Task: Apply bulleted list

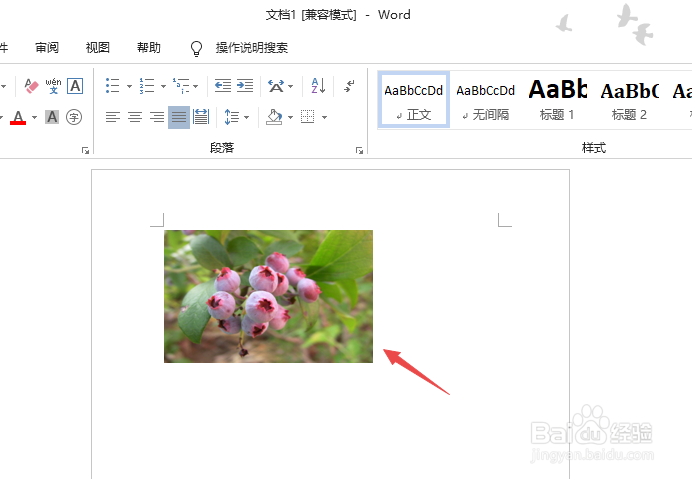Action: pos(113,86)
